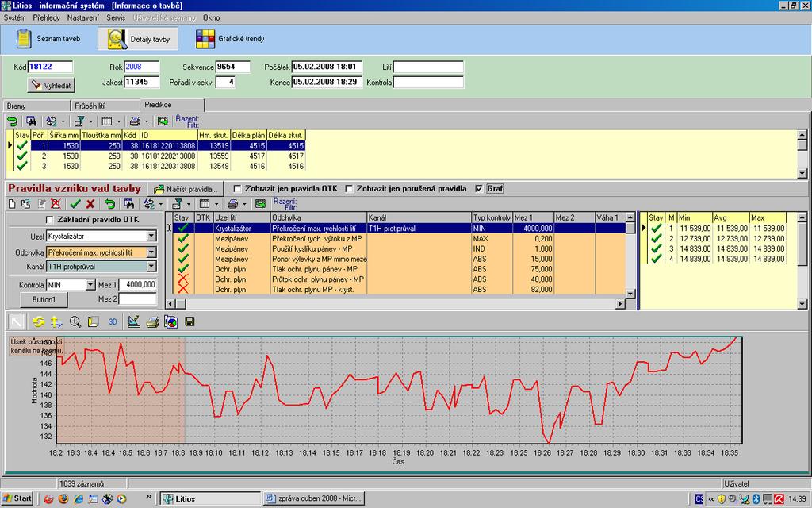
Task: Open the Systém menu
Action: (x=14, y=17)
